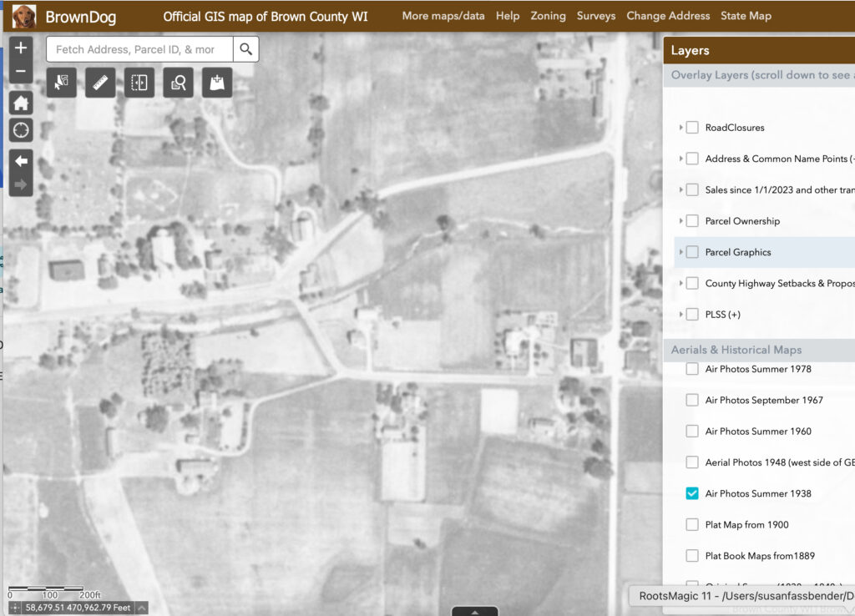Open the More maps/data menu
Screen dimensions: 855x616
[x=444, y=16]
